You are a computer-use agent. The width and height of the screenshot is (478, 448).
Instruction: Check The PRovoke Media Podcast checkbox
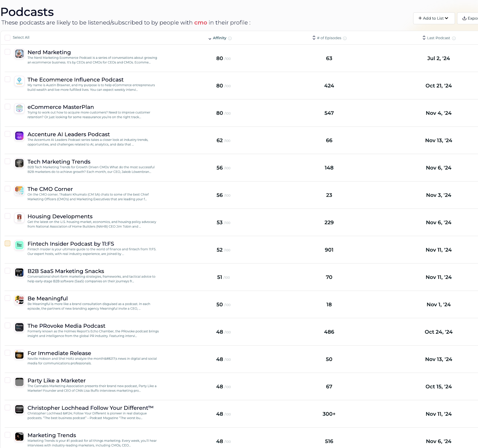[x=7, y=325]
